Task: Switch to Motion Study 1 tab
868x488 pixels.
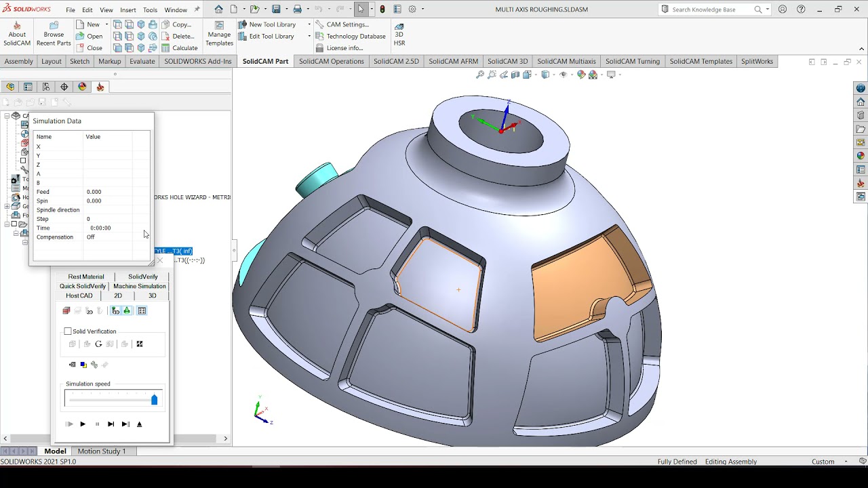Action: pos(102,451)
